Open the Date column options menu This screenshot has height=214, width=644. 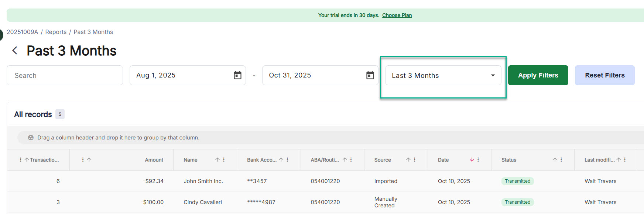pos(478,160)
